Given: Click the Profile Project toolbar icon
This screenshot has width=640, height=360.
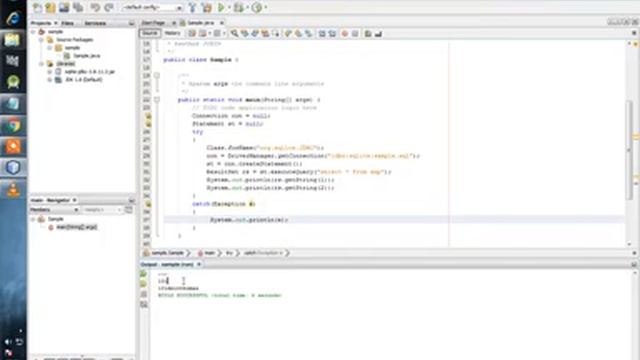Looking at the screenshot, I should pos(257,7).
